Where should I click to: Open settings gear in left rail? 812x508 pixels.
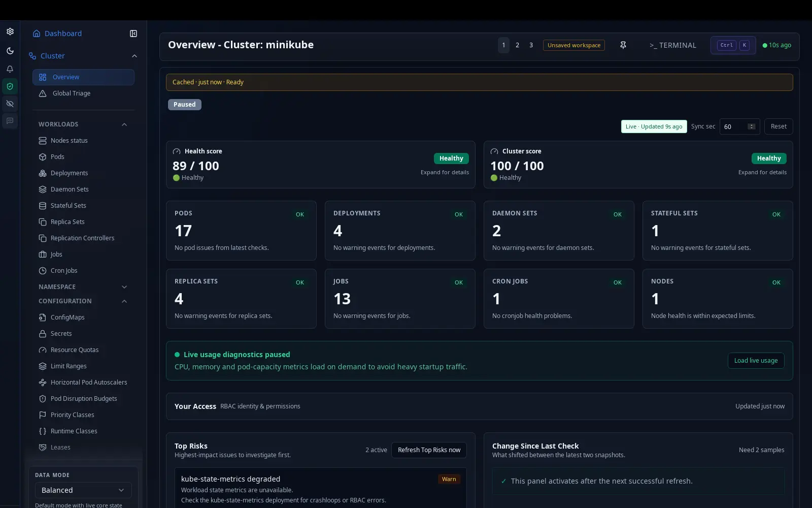tap(10, 31)
